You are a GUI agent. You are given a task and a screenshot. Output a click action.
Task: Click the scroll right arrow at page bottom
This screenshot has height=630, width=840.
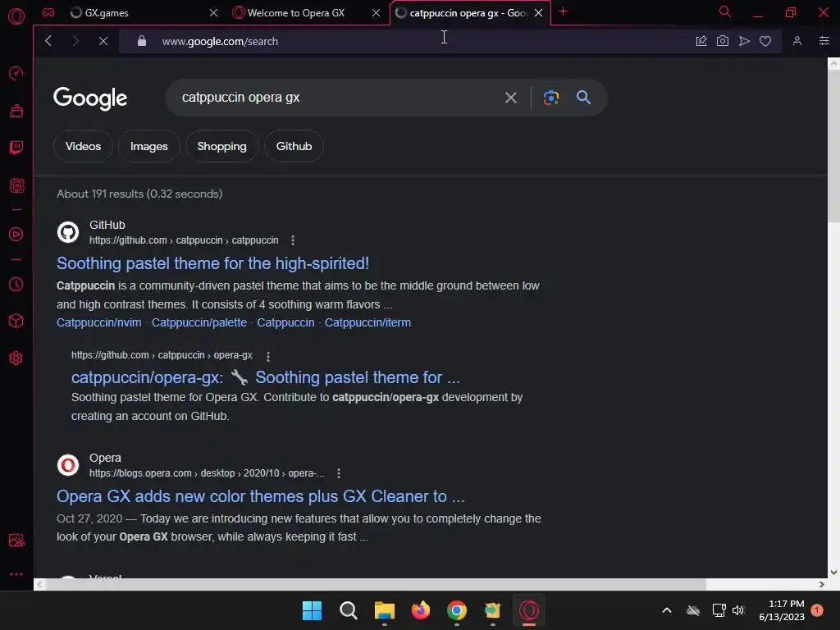821,584
